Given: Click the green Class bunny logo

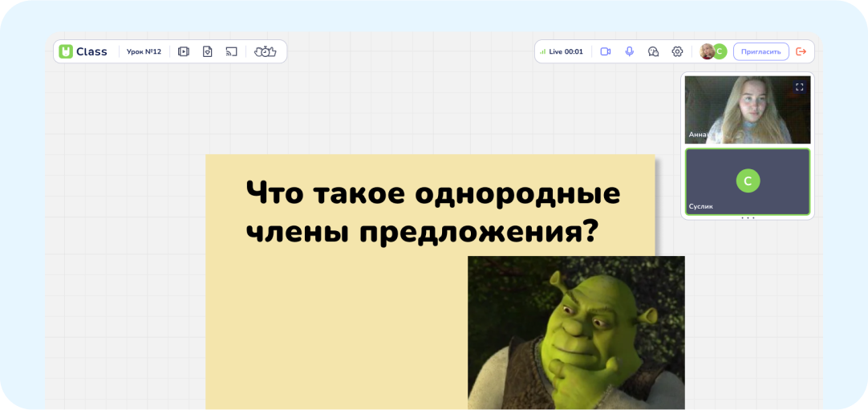Looking at the screenshot, I should tap(66, 51).
